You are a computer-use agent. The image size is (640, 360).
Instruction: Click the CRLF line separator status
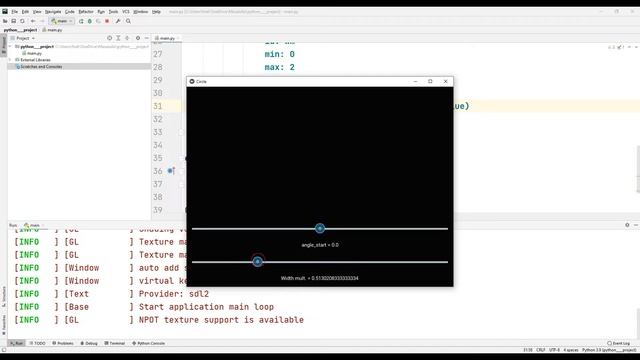(x=540, y=350)
